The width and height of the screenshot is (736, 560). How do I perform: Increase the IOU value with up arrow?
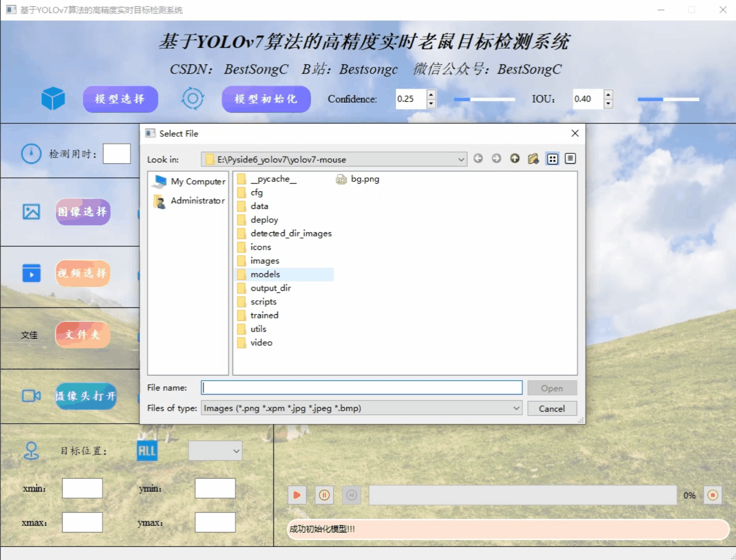(608, 94)
